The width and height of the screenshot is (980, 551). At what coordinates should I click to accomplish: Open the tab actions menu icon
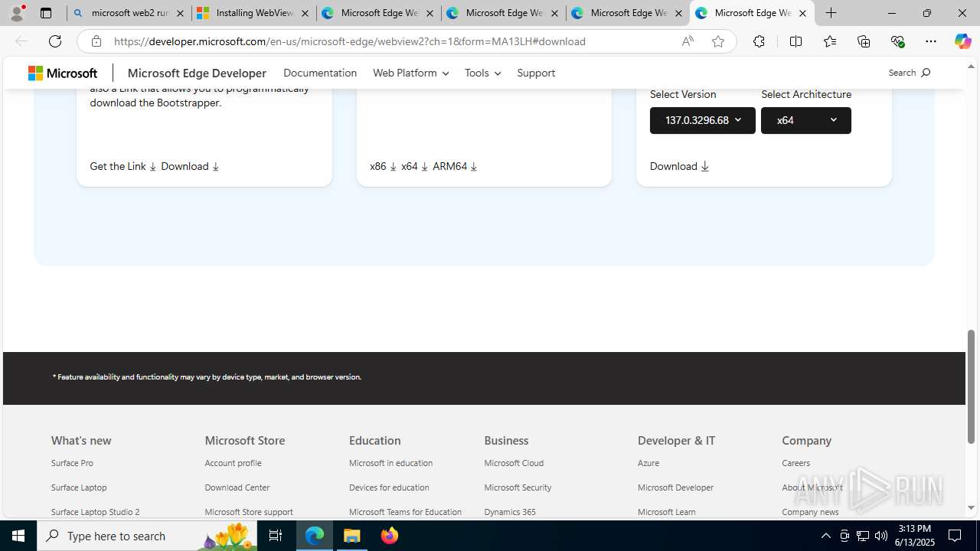(46, 13)
